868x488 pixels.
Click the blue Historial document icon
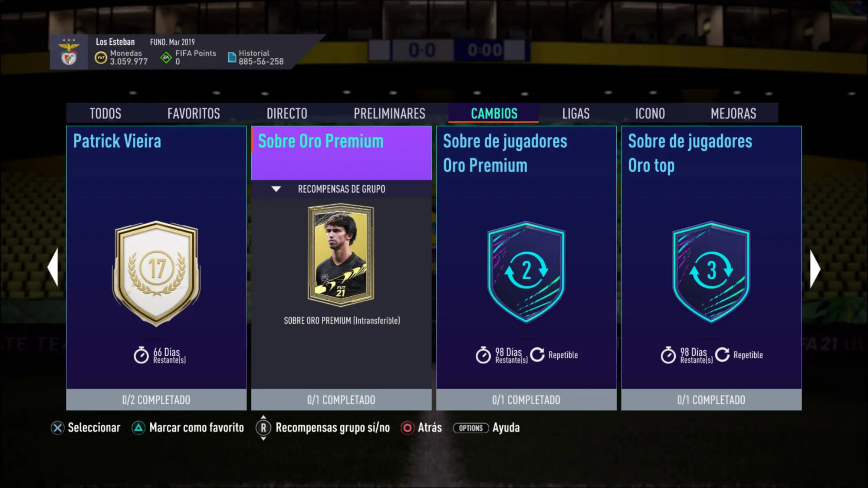point(232,57)
